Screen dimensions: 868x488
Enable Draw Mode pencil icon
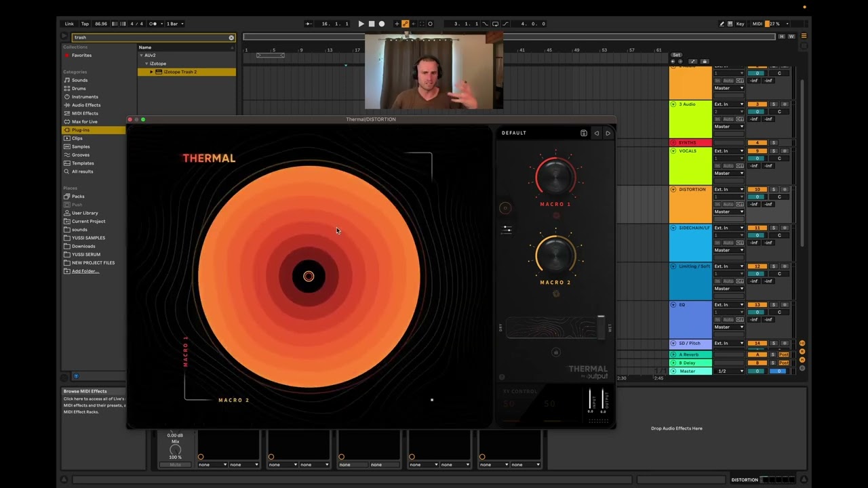coord(722,24)
